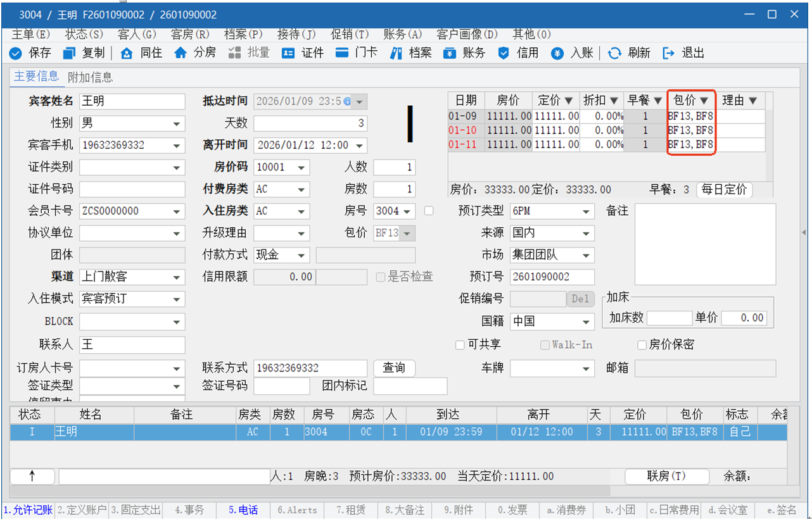Click the 折扣 column header in rate table
The height and width of the screenshot is (519, 812).
click(x=600, y=100)
